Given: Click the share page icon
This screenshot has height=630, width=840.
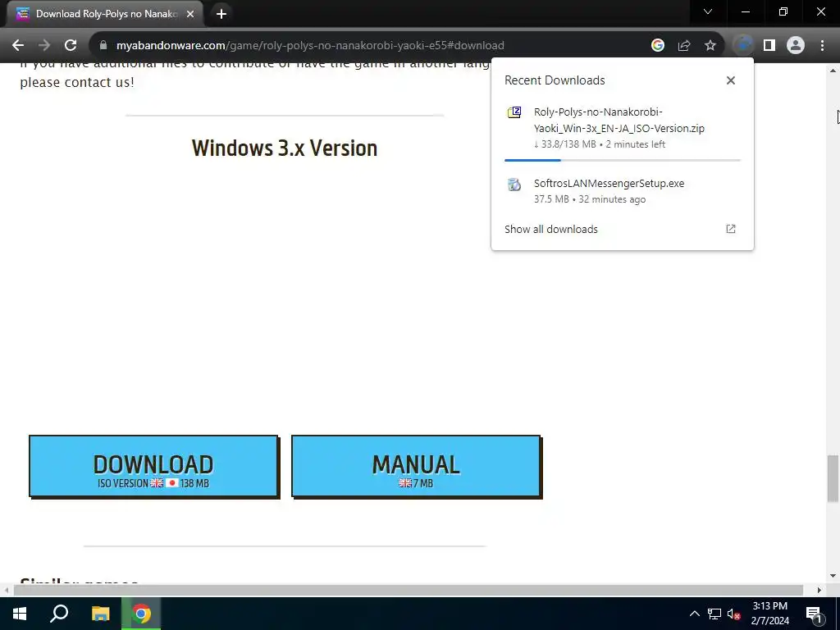Looking at the screenshot, I should [684, 46].
